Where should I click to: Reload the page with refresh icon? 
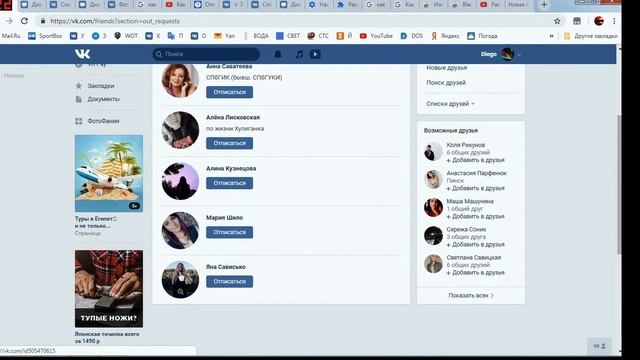(24, 21)
